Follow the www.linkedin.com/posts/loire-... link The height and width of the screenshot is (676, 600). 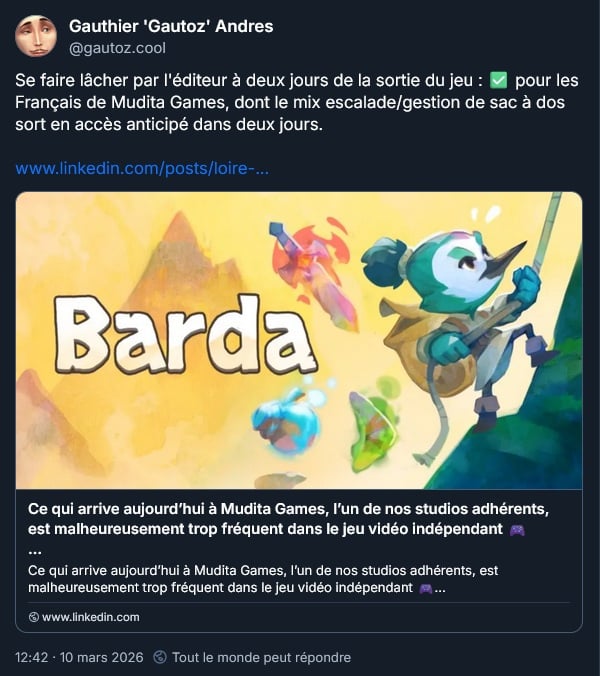[x=142, y=168]
